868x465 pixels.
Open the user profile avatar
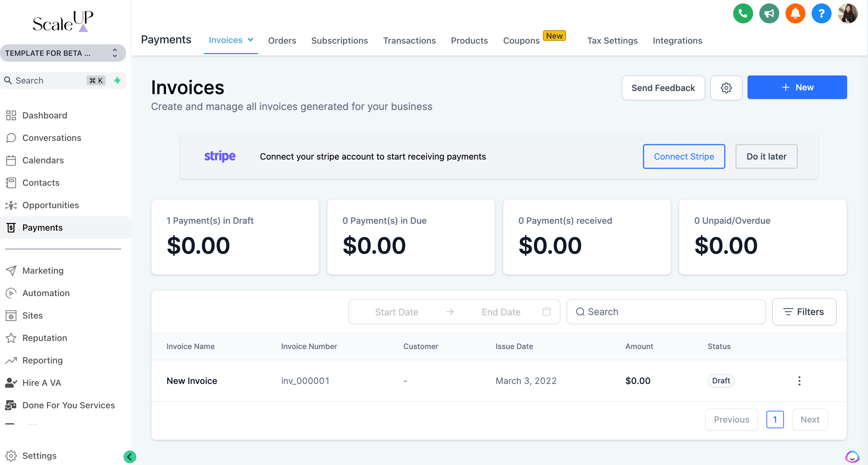(x=847, y=13)
